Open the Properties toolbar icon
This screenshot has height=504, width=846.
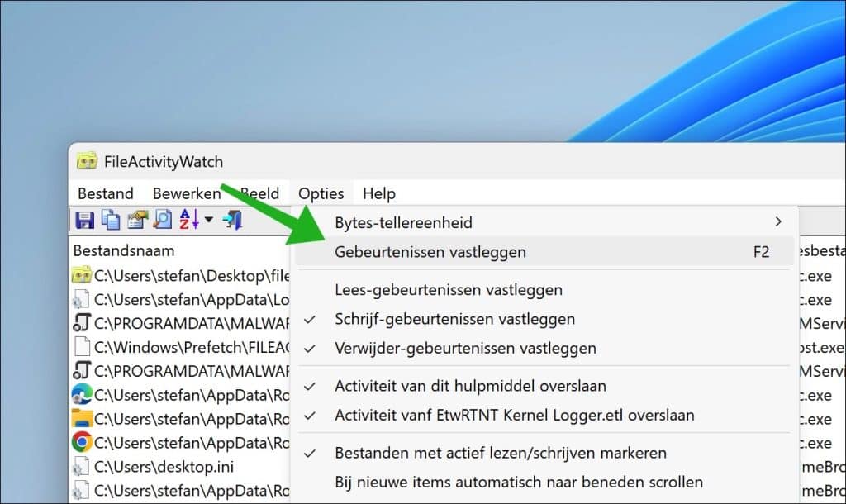coord(137,220)
